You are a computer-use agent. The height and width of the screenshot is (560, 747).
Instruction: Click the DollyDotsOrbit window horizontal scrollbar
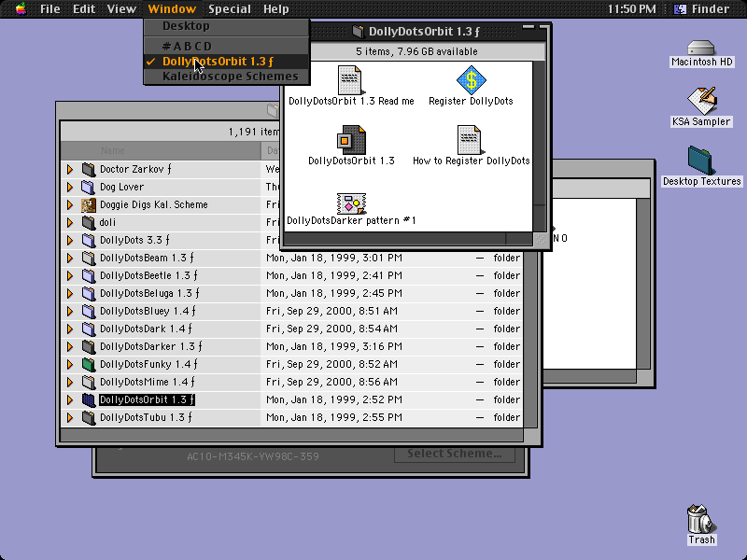click(x=408, y=239)
